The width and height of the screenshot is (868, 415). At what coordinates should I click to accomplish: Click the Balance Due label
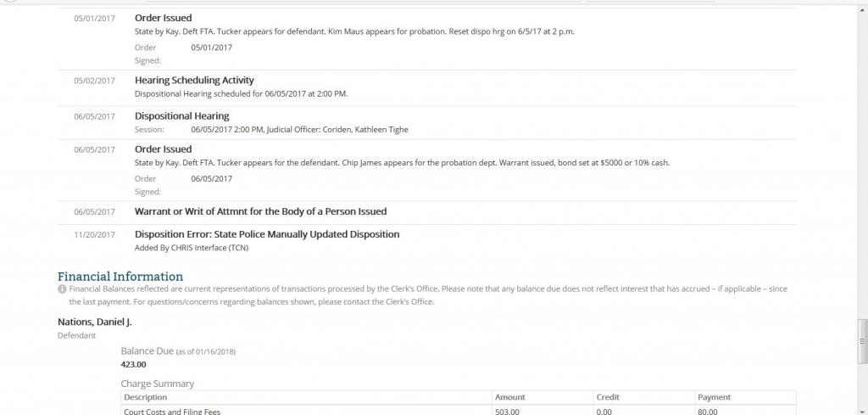coord(147,351)
